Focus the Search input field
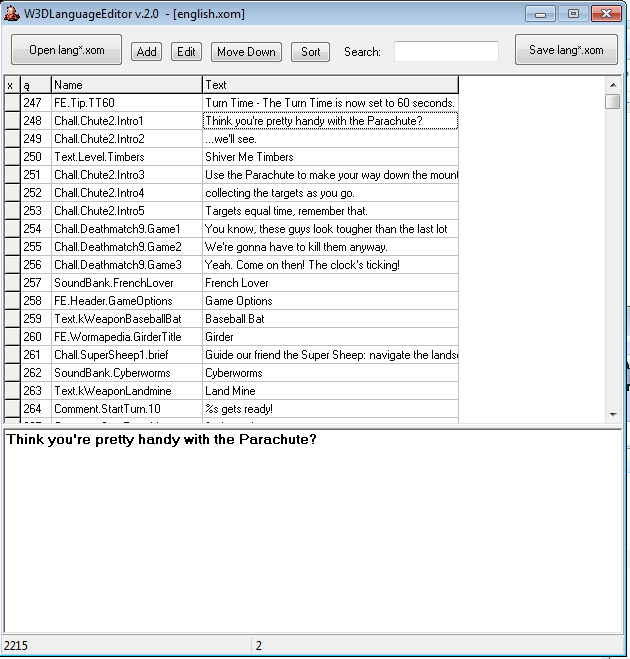Screen dimensions: 630x659 coord(446,52)
